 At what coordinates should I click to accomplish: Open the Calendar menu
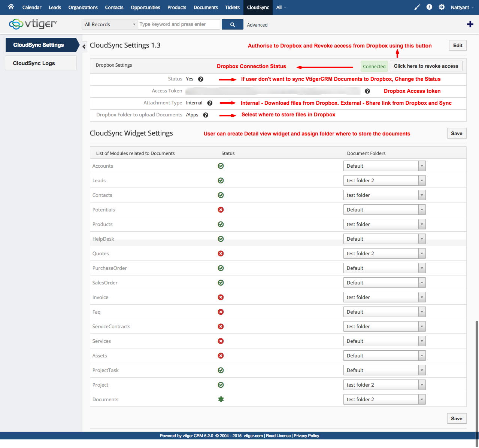(32, 7)
